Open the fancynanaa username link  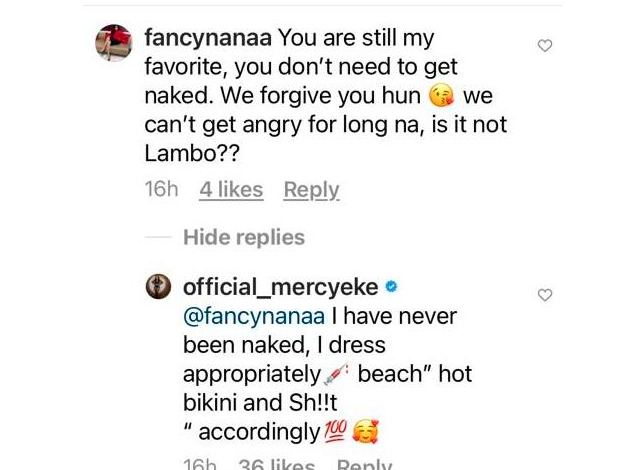208,38
